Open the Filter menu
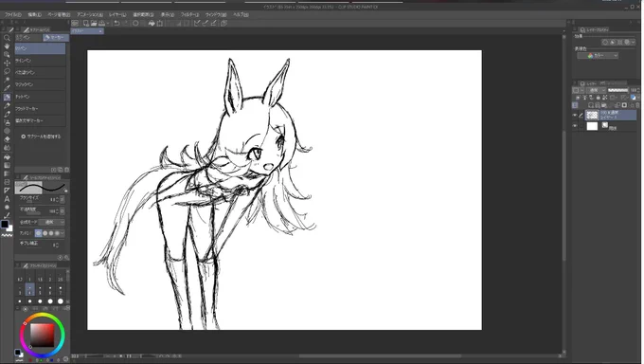 (189, 14)
